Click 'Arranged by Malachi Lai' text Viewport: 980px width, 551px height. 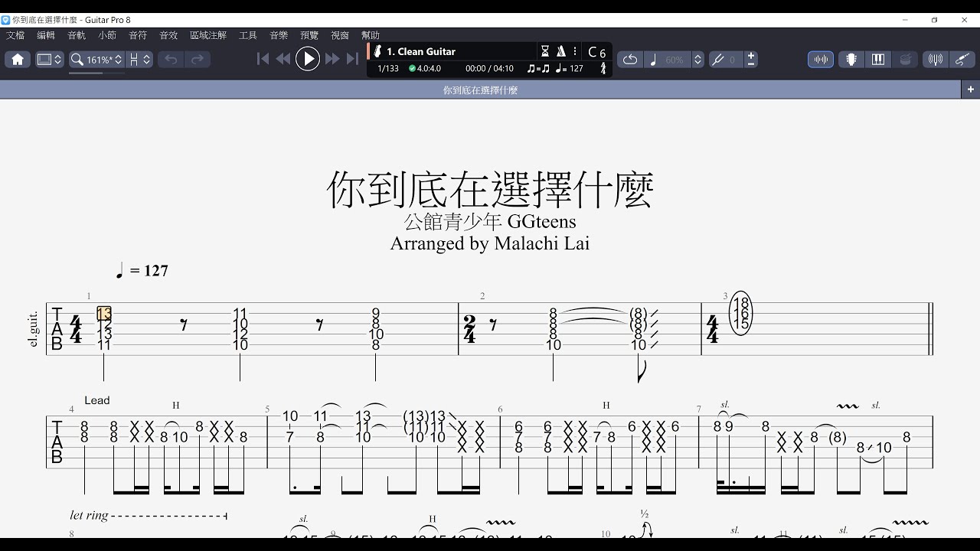[490, 243]
